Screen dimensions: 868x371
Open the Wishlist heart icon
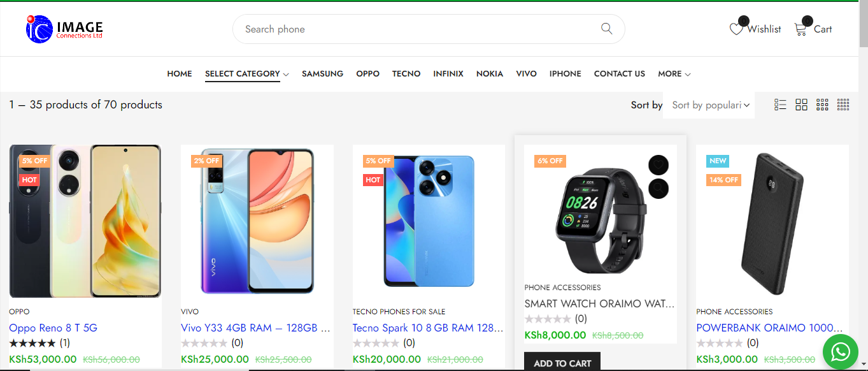click(736, 29)
